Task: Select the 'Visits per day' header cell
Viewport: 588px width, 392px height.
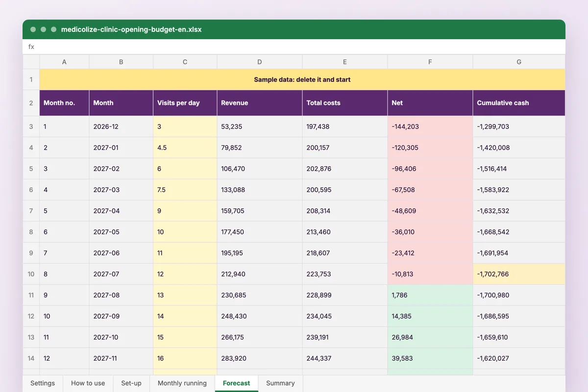Action: click(x=185, y=103)
